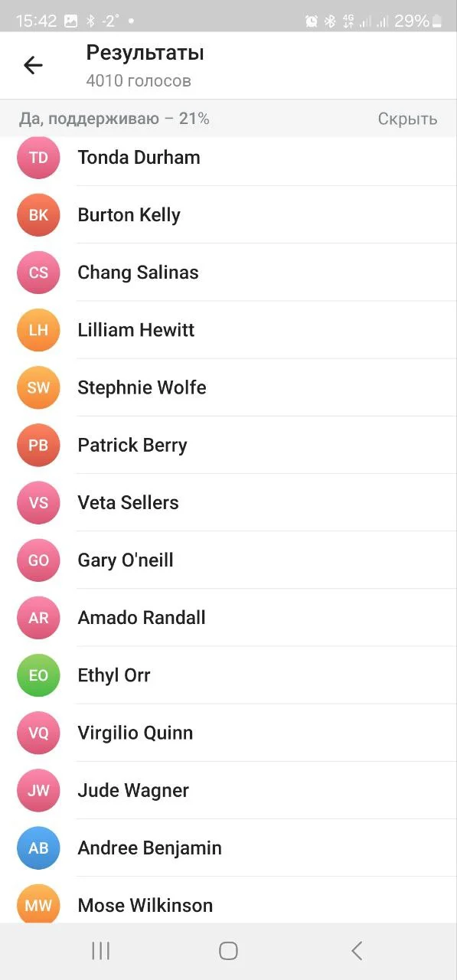Choose Jude Wagner from the list

pyautogui.click(x=228, y=790)
